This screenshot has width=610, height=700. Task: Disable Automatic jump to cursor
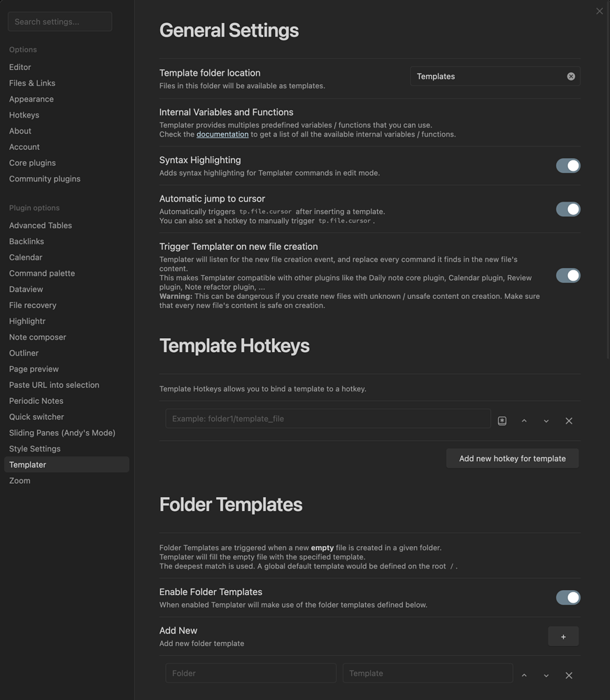click(x=568, y=209)
